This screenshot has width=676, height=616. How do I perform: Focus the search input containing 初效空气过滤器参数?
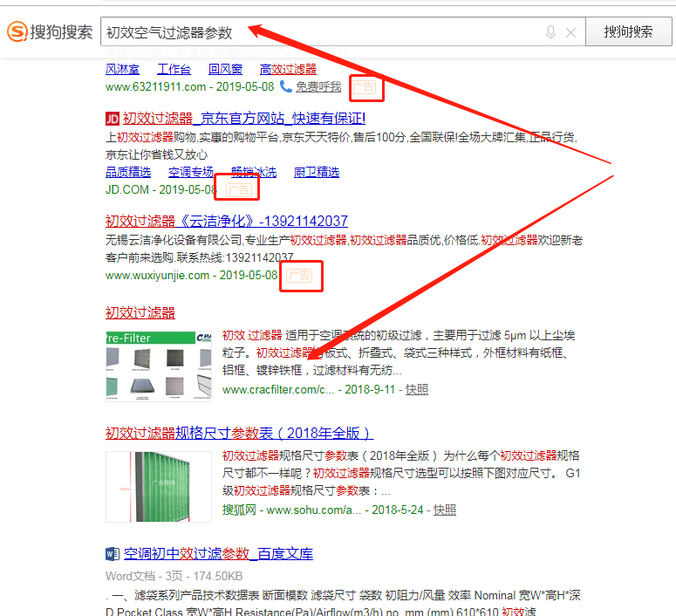[343, 31]
